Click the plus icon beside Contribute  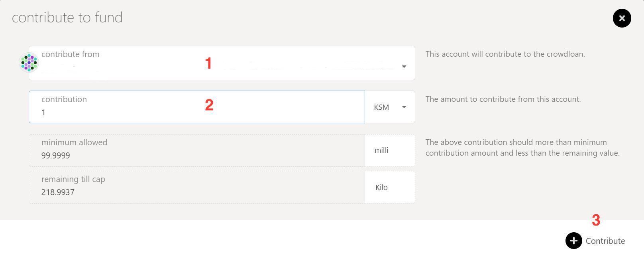pyautogui.click(x=573, y=241)
